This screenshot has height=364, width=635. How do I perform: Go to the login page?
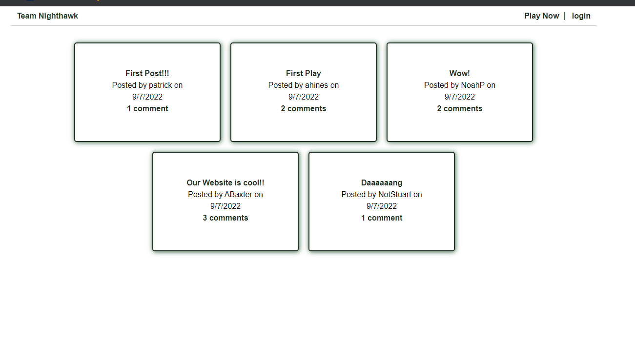click(581, 16)
